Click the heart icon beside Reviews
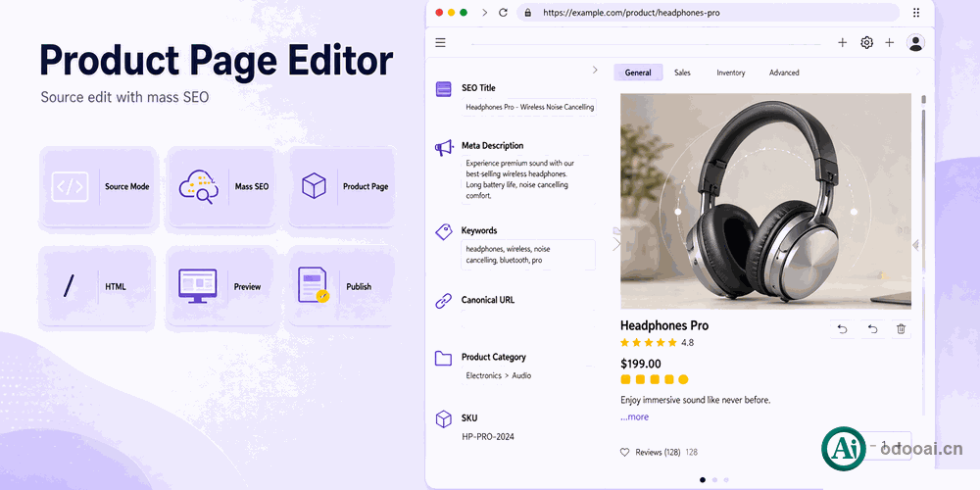The image size is (980, 490). [x=624, y=452]
